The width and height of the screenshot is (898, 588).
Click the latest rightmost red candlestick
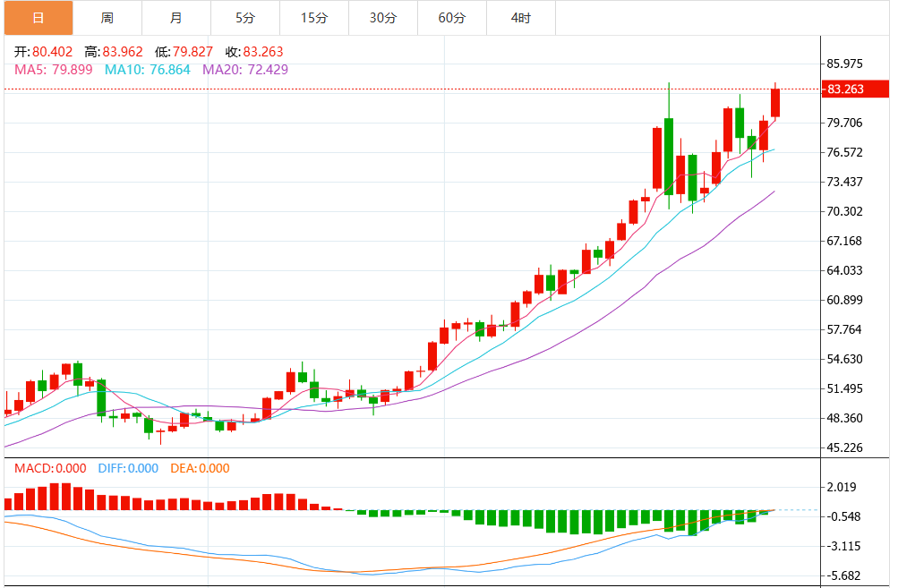tap(775, 102)
